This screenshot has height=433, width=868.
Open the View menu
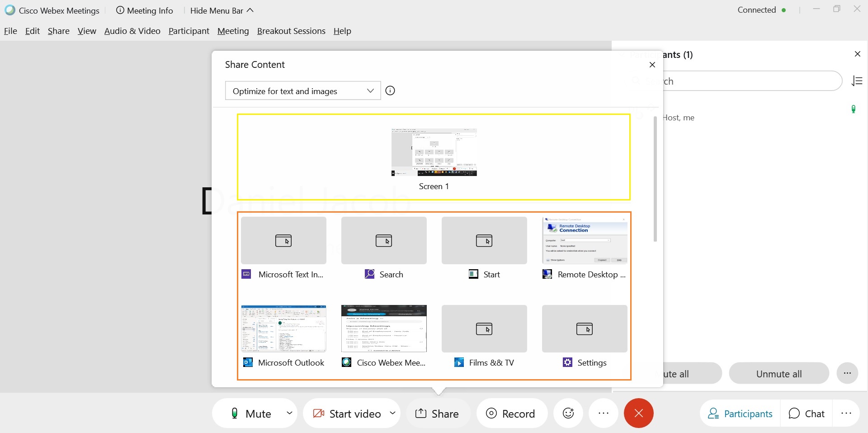point(87,31)
